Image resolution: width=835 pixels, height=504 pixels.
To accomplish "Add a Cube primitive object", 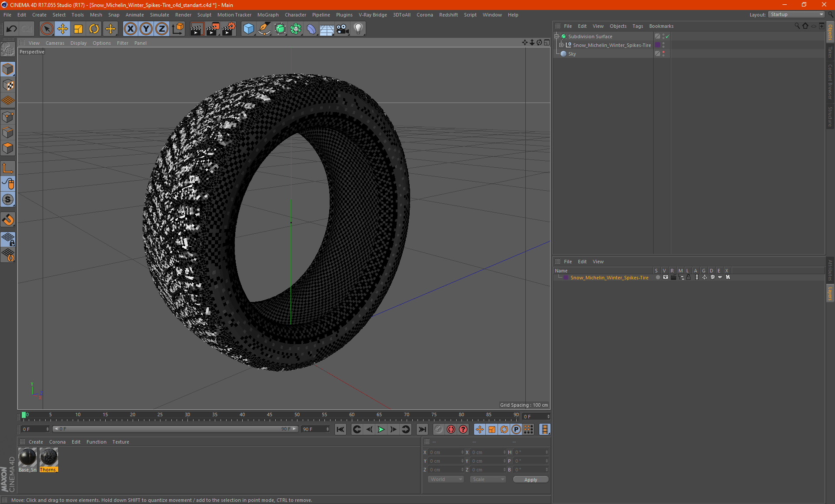I will 248,29.
